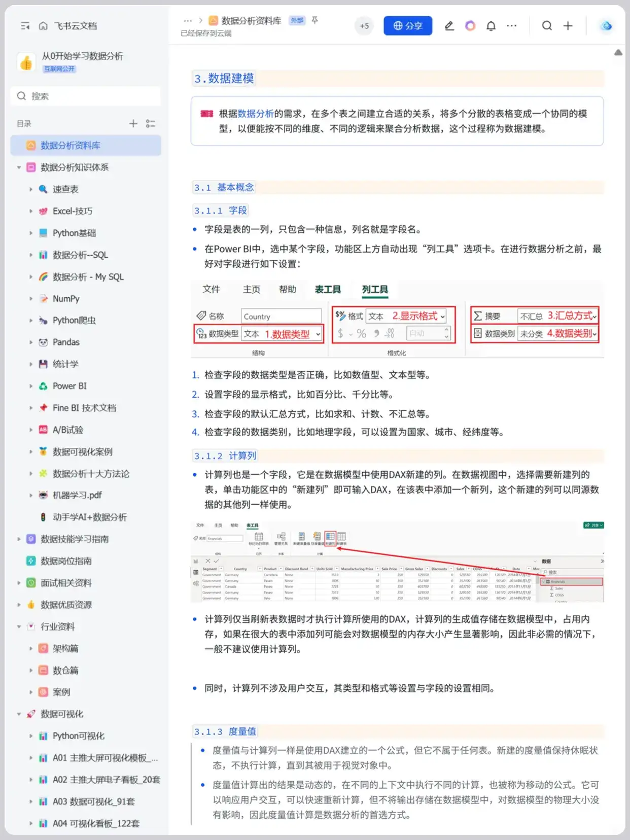Click the thumbs-up workspace icon

coord(26,62)
